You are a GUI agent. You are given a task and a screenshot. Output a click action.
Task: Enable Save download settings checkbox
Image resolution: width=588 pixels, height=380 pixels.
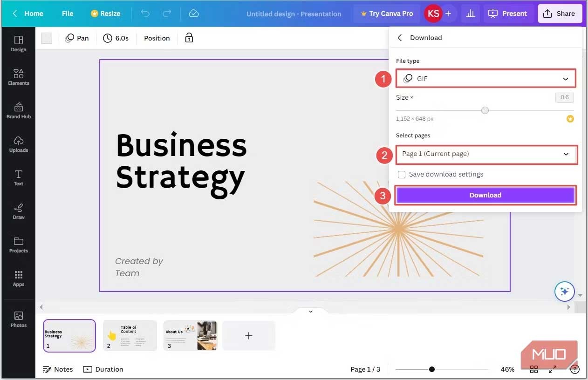[401, 175]
